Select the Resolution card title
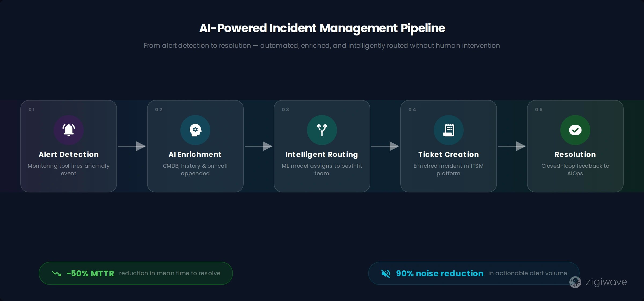 click(575, 155)
